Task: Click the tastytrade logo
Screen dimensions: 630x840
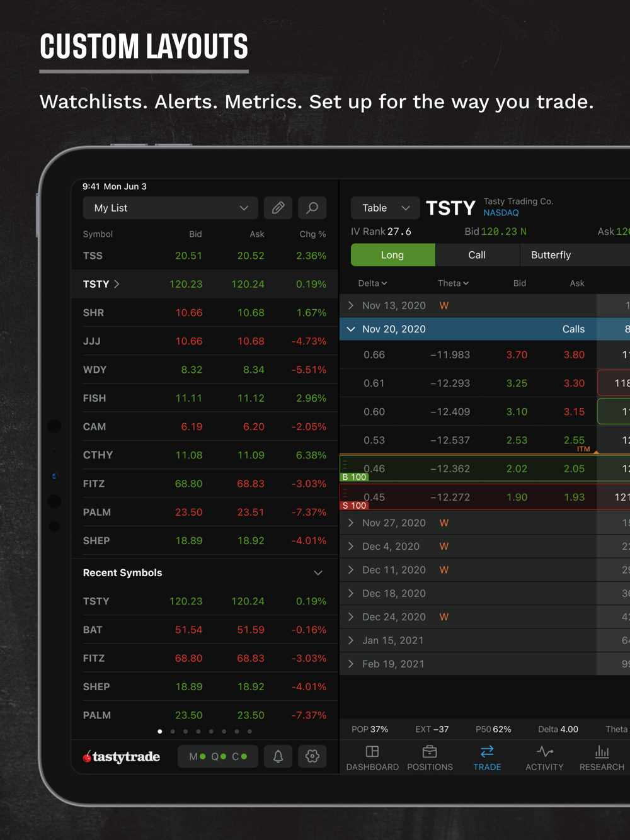Action: tap(122, 756)
